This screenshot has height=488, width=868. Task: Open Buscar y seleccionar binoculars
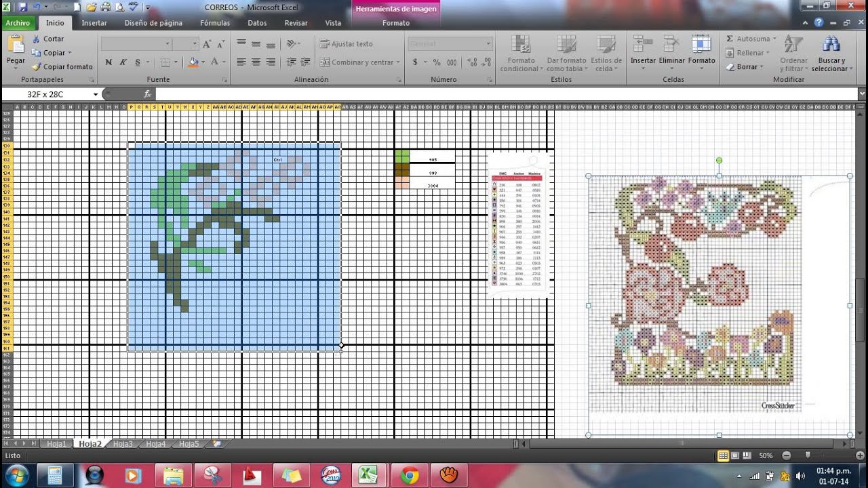[830, 54]
